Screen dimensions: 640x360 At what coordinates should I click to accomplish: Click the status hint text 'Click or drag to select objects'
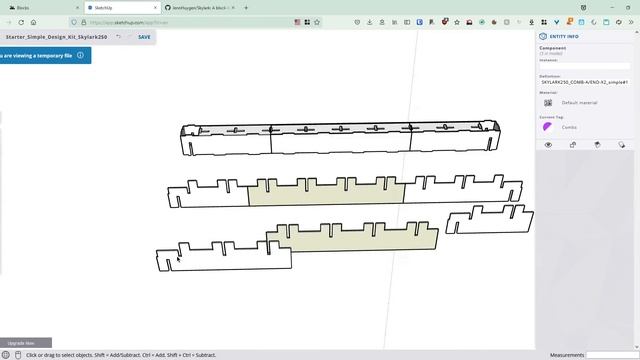tap(121, 355)
